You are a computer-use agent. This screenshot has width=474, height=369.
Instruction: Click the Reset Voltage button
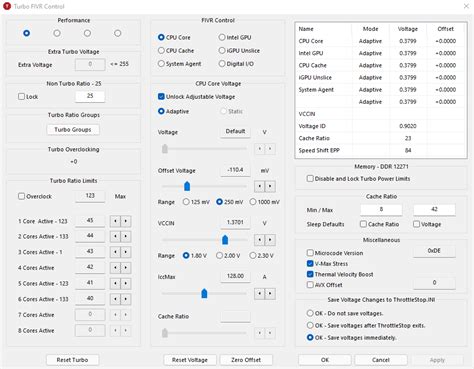[x=190, y=360]
